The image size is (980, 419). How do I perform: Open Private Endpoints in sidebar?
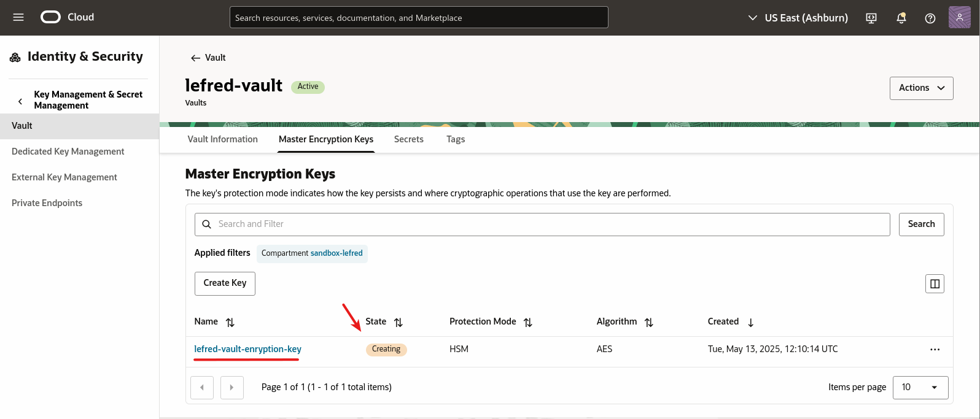pyautogui.click(x=79, y=203)
